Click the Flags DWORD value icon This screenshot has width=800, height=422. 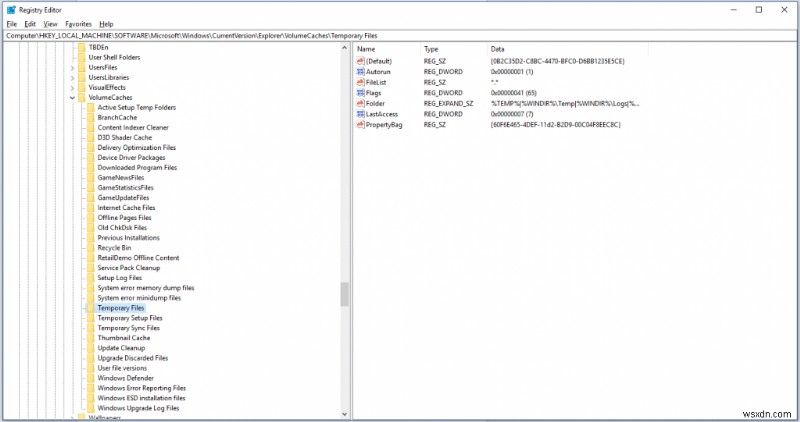(361, 93)
